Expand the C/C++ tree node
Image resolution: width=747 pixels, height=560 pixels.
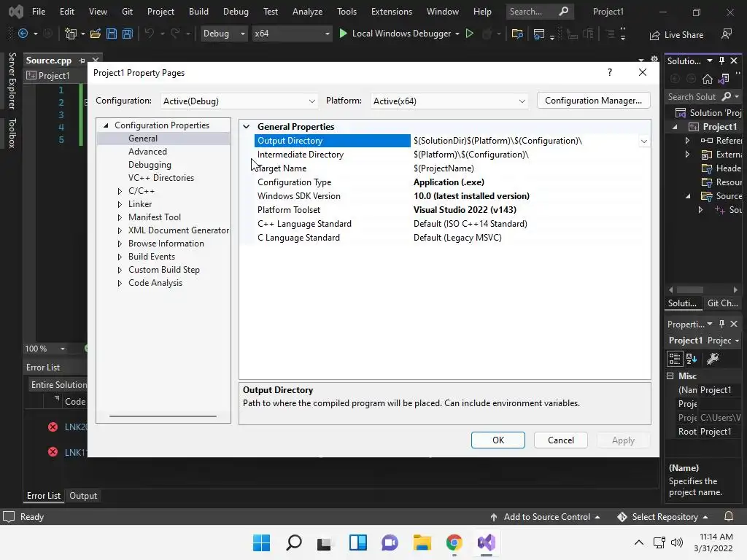click(120, 191)
